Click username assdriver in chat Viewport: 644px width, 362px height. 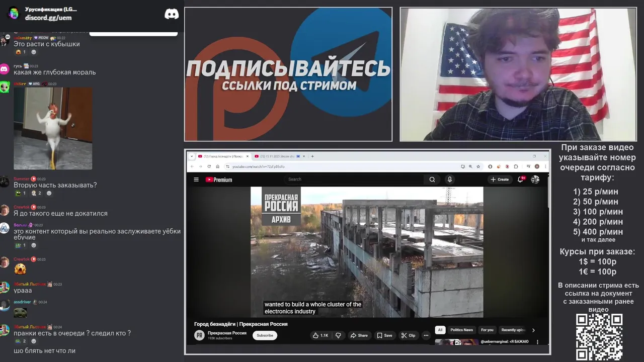[x=22, y=302]
